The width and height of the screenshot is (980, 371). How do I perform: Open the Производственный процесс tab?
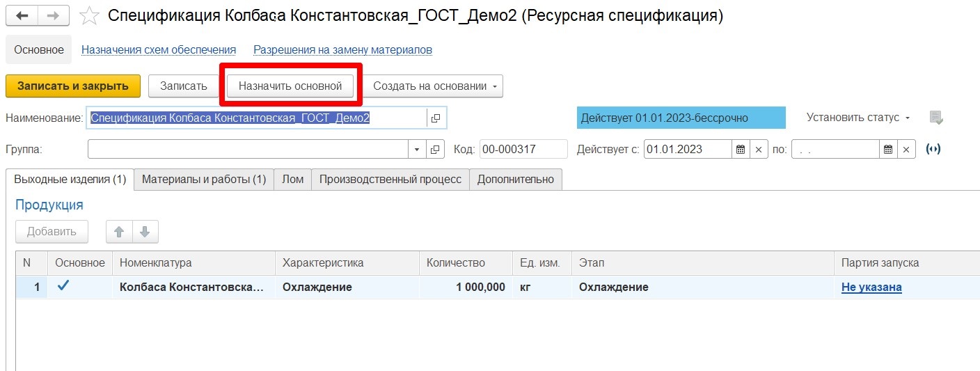[390, 179]
